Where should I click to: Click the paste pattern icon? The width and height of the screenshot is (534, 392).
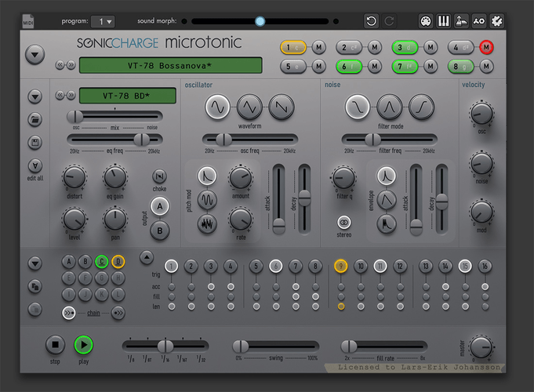pyautogui.click(x=35, y=310)
